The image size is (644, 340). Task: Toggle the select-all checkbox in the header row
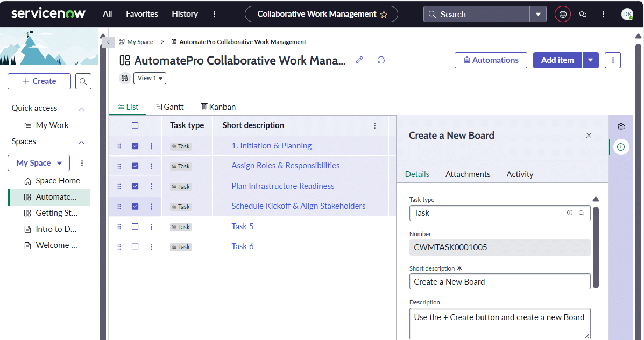click(x=135, y=125)
